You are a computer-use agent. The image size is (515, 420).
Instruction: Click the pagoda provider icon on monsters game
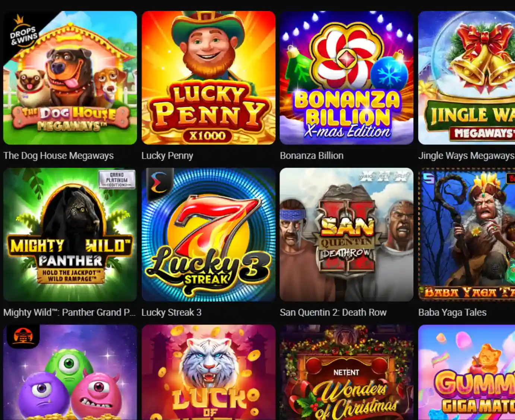(23, 336)
